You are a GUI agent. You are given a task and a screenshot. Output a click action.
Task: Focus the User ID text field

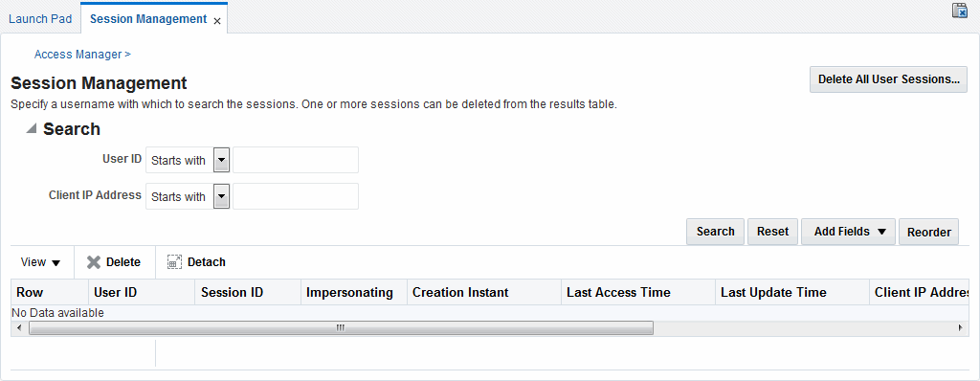(296, 160)
